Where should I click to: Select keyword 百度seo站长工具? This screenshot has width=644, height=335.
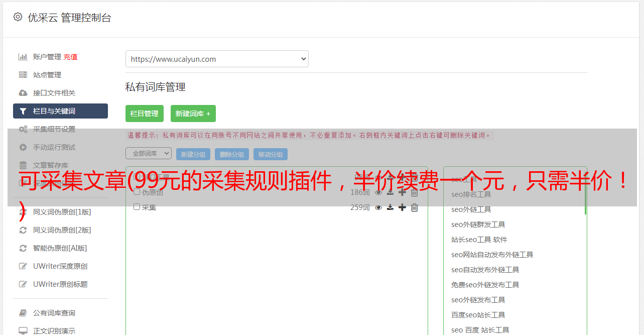pos(478,315)
